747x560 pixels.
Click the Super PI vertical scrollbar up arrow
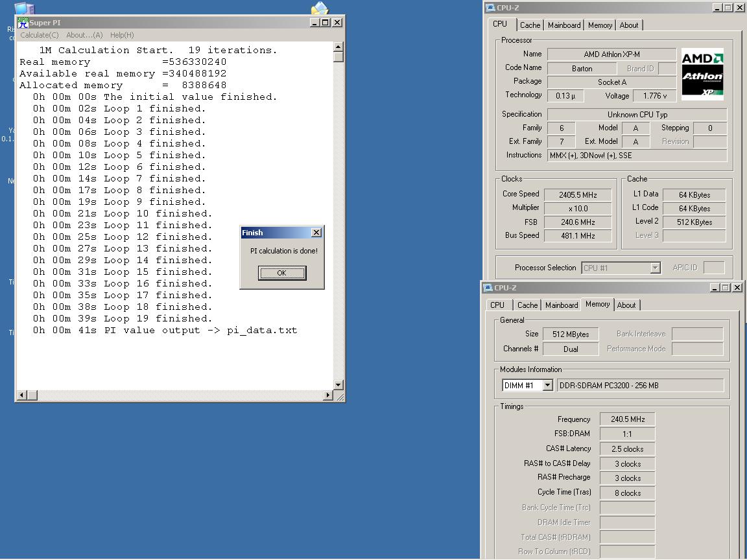coord(338,47)
